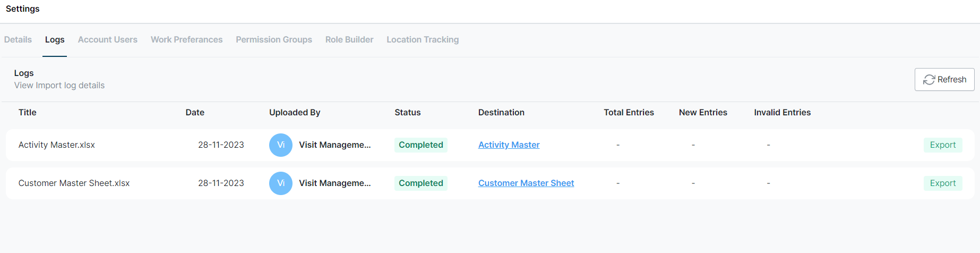Select the Logs tab
Screen dimensions: 980x253
click(x=55, y=40)
